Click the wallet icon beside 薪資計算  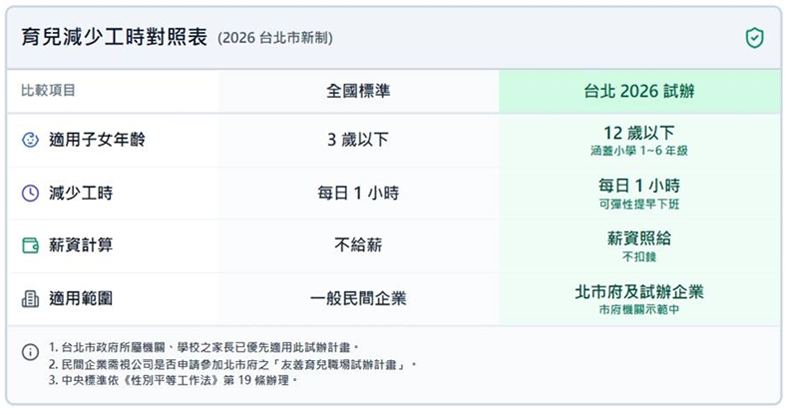coord(30,246)
